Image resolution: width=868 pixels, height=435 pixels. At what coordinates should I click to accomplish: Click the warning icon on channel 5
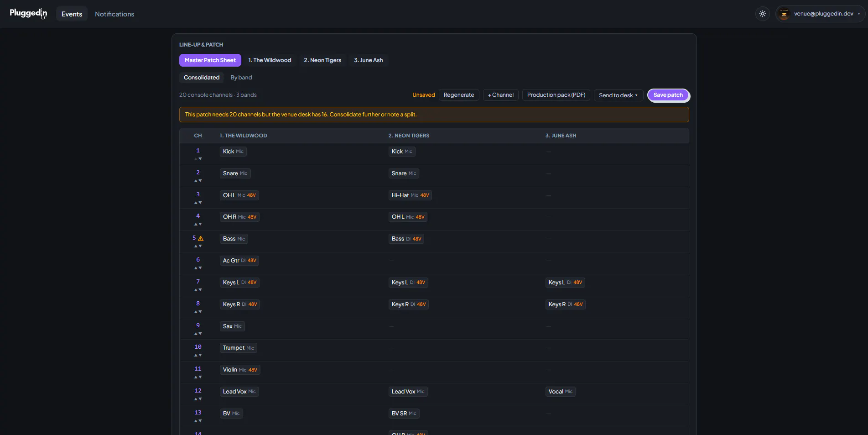(201, 238)
